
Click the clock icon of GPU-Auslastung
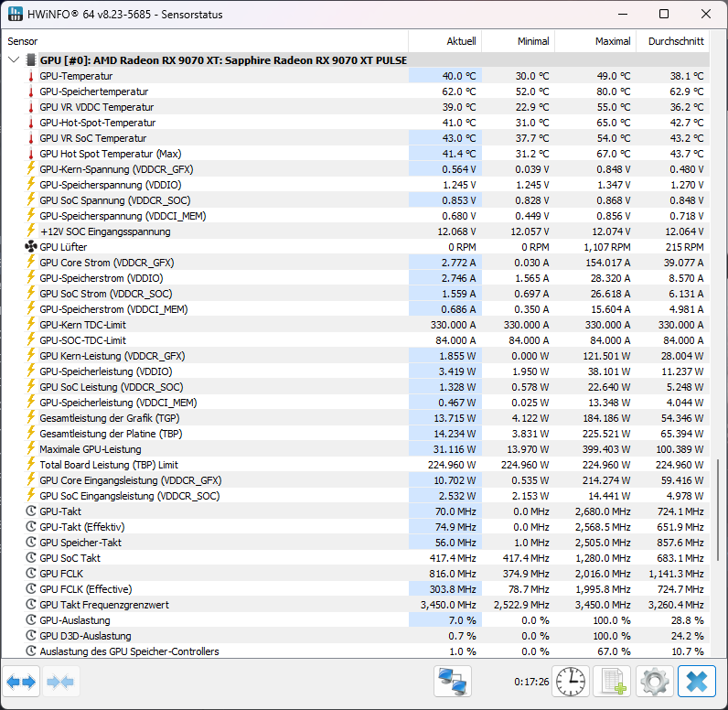point(31,620)
